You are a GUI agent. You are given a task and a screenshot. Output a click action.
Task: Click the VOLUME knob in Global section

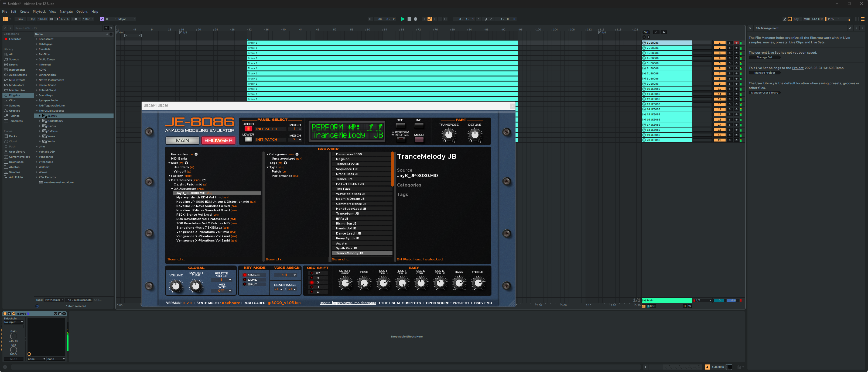pos(176,286)
